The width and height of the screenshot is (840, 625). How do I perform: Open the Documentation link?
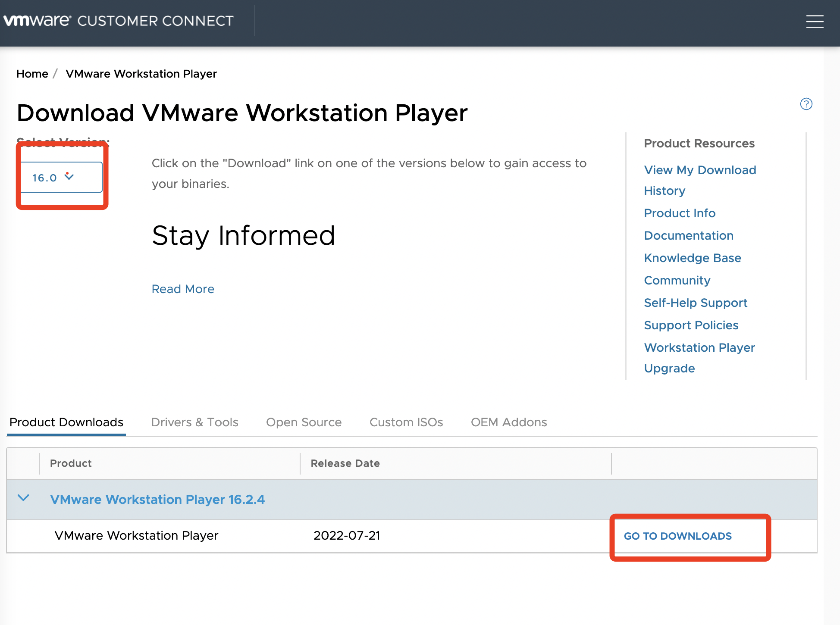pos(689,235)
